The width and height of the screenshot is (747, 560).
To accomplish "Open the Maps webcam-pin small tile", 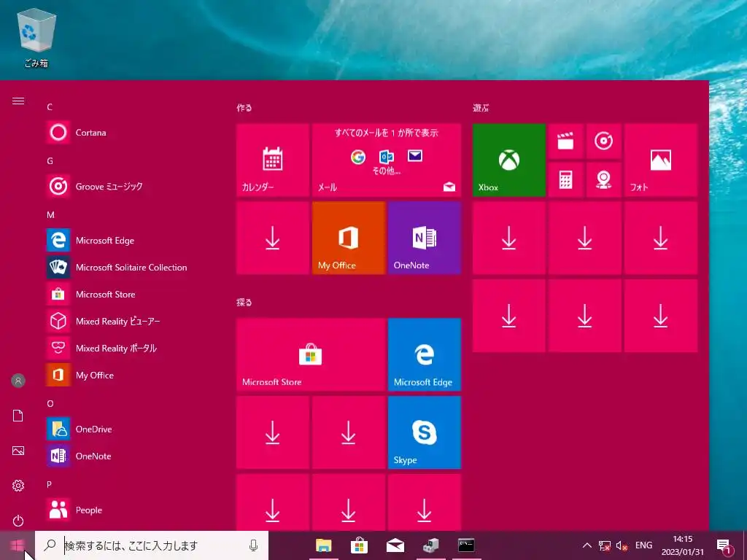I will coord(603,179).
